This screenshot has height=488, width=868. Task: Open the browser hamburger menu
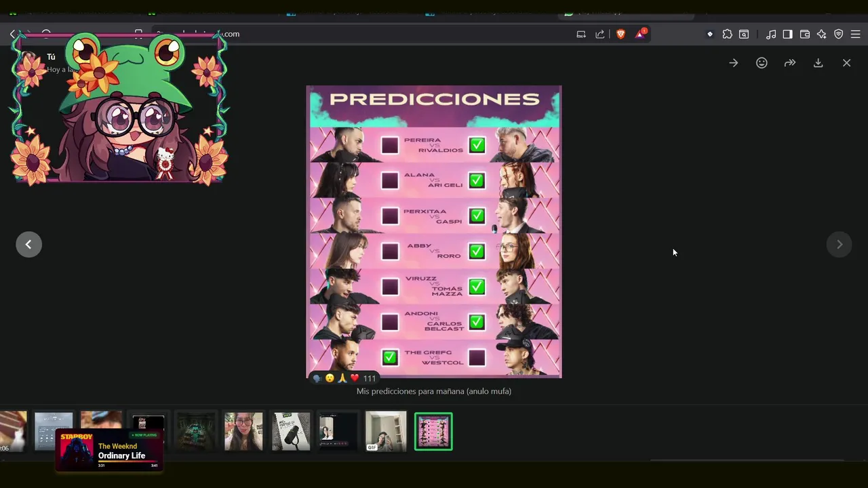click(855, 34)
